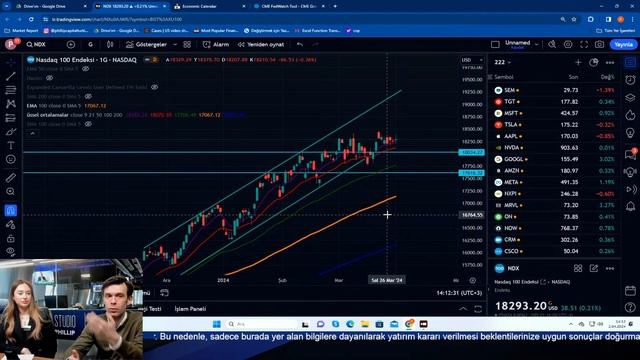Open NDX details more options menu
640x360 pixels.
tap(610, 268)
